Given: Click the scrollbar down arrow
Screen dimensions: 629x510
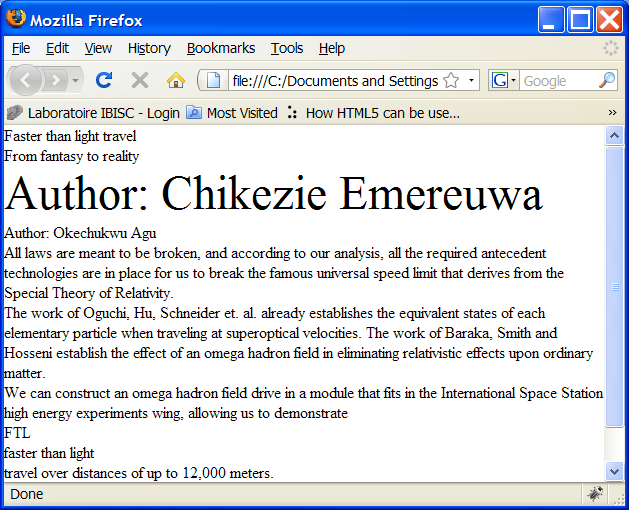Looking at the screenshot, I should [x=614, y=471].
